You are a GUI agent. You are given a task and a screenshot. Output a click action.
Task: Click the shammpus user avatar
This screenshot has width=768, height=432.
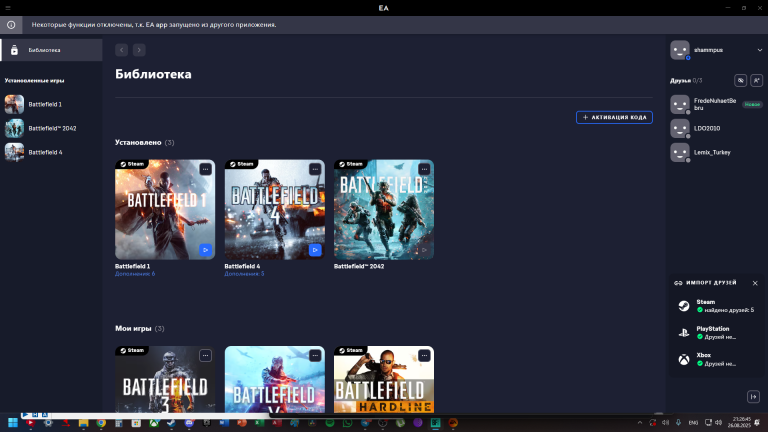(680, 50)
